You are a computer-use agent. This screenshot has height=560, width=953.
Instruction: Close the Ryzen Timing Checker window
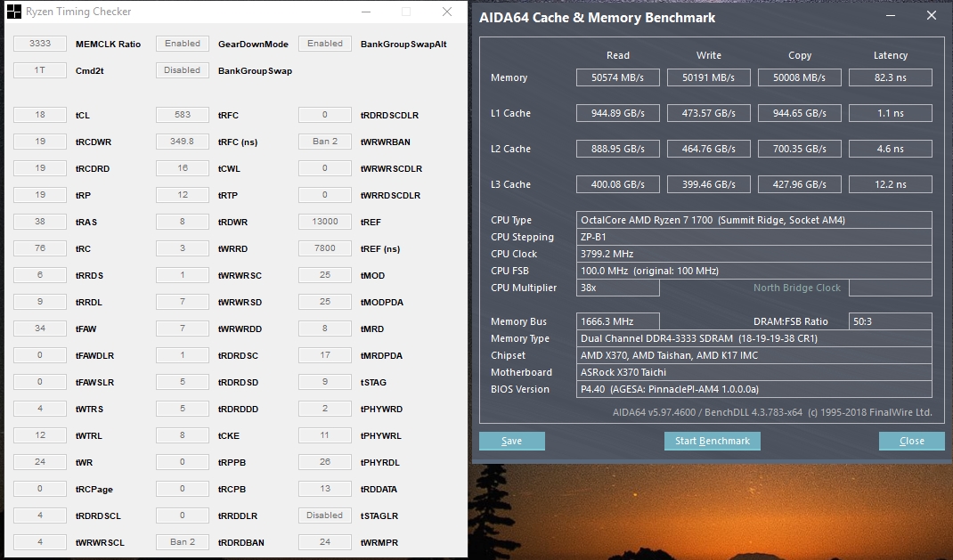click(x=447, y=12)
